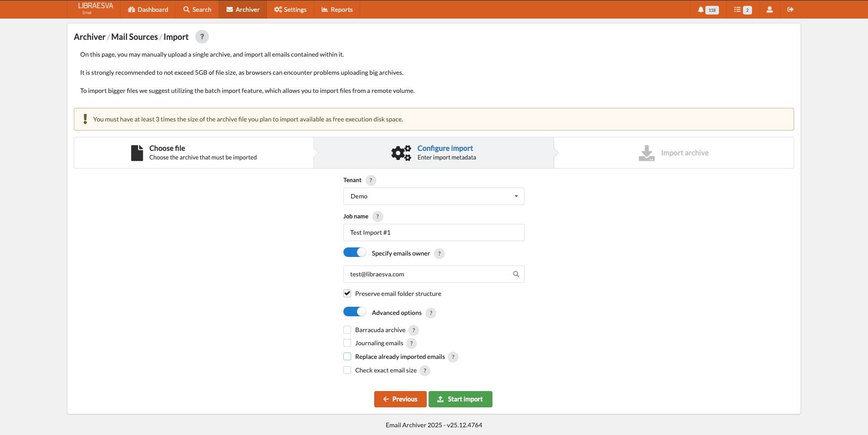Show help for Replace already imported emails
Screen dimensions: 868x435
pos(453,357)
